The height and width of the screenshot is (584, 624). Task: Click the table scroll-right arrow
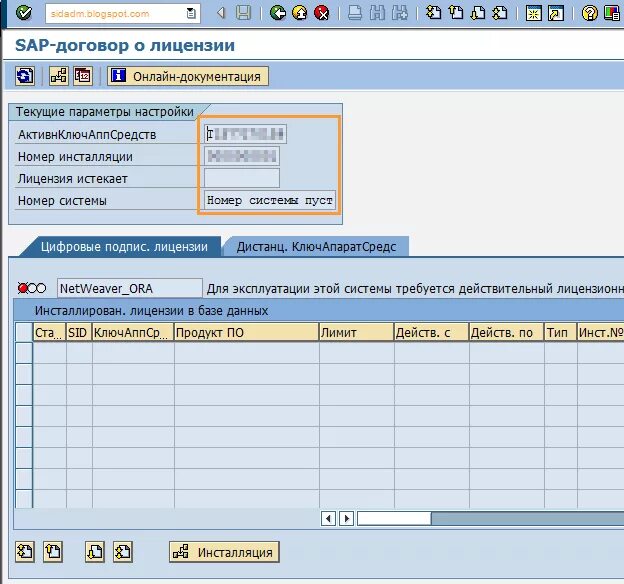pyautogui.click(x=346, y=518)
